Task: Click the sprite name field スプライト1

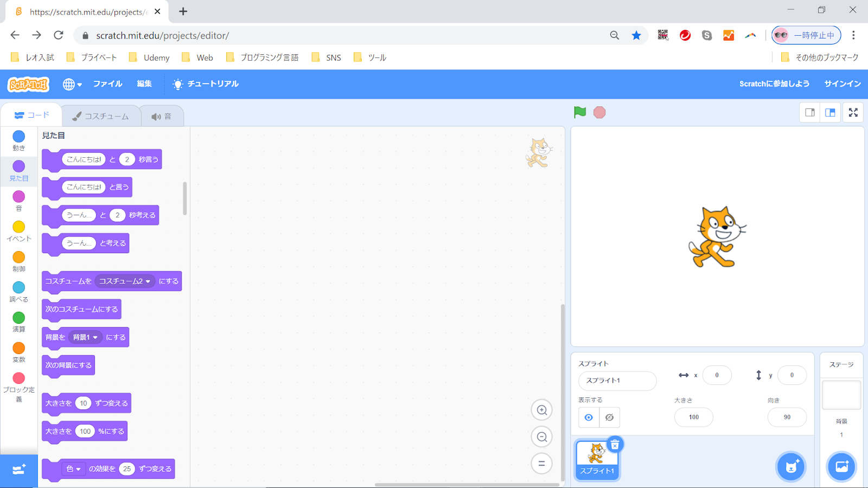Action: click(x=617, y=381)
